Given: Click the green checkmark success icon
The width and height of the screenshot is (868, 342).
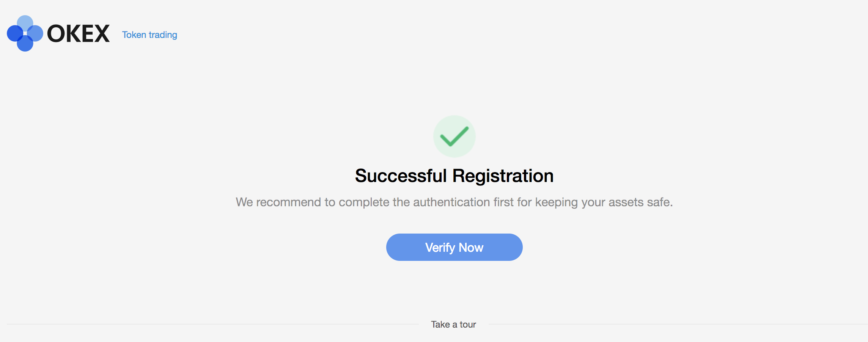Looking at the screenshot, I should (454, 136).
